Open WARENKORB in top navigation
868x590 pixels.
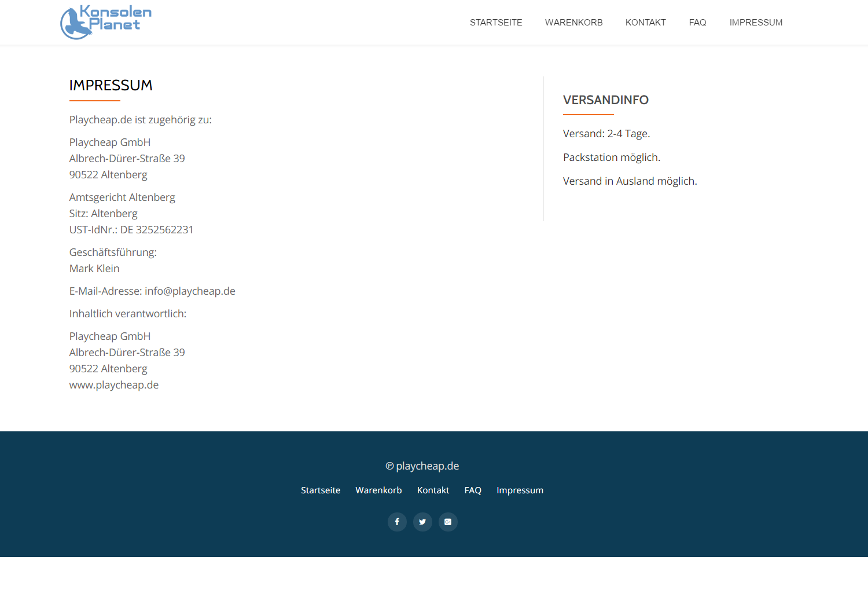[x=574, y=23]
